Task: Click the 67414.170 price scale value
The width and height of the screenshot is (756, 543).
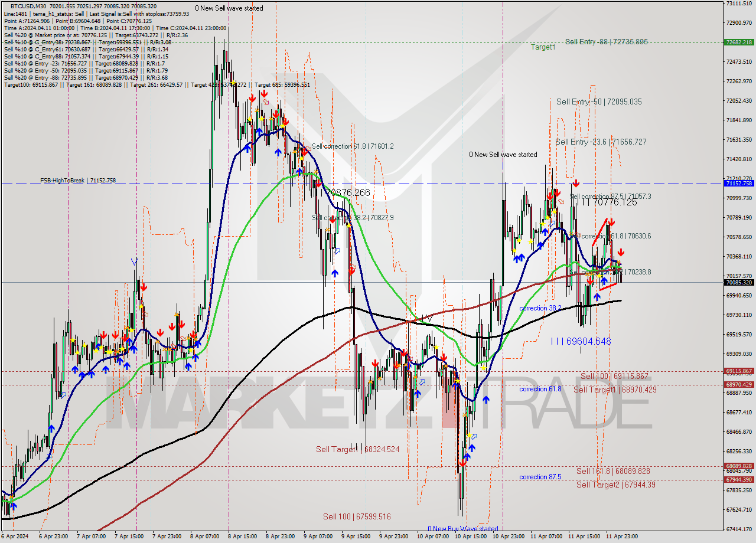Action: coord(738,529)
